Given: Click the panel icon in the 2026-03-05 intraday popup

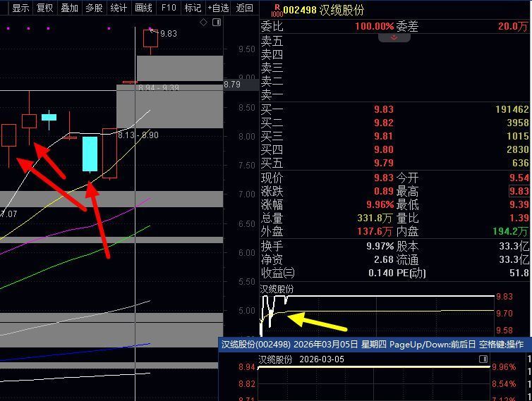Looking at the screenshot, I should coord(483,359).
